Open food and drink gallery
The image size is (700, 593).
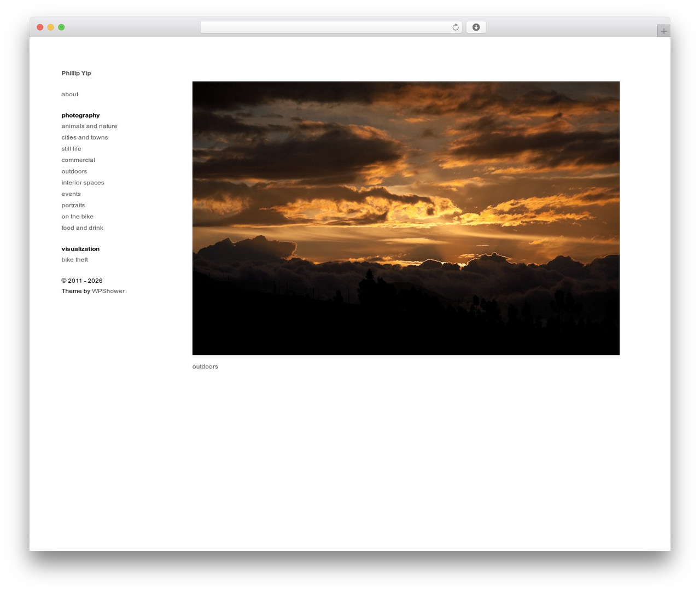82,228
